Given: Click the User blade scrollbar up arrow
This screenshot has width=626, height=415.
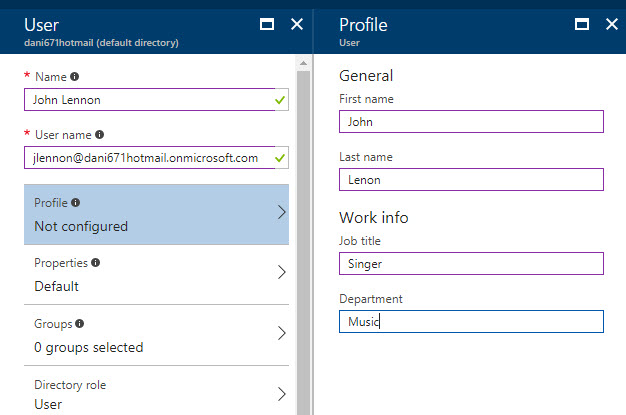Looking at the screenshot, I should (303, 65).
